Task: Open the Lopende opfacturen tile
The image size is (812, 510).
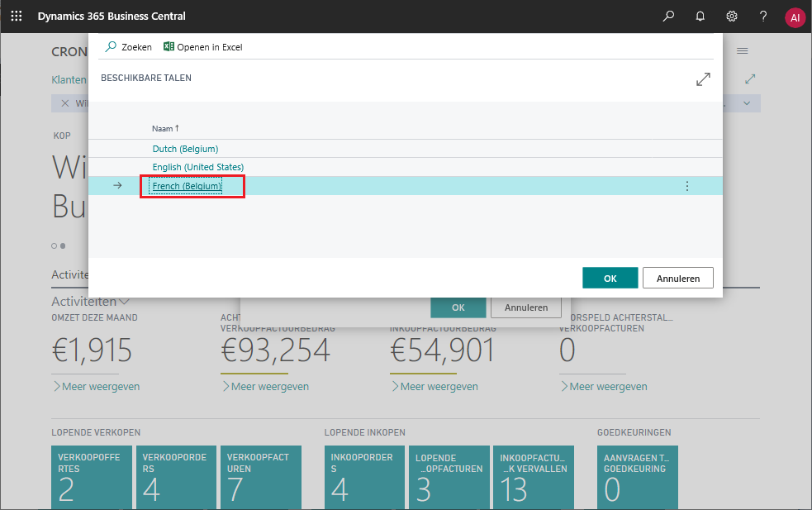Action: [449, 477]
